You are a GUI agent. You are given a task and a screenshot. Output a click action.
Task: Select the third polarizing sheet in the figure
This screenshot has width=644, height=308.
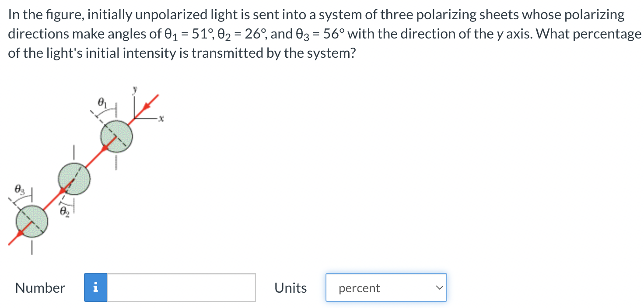[32, 221]
